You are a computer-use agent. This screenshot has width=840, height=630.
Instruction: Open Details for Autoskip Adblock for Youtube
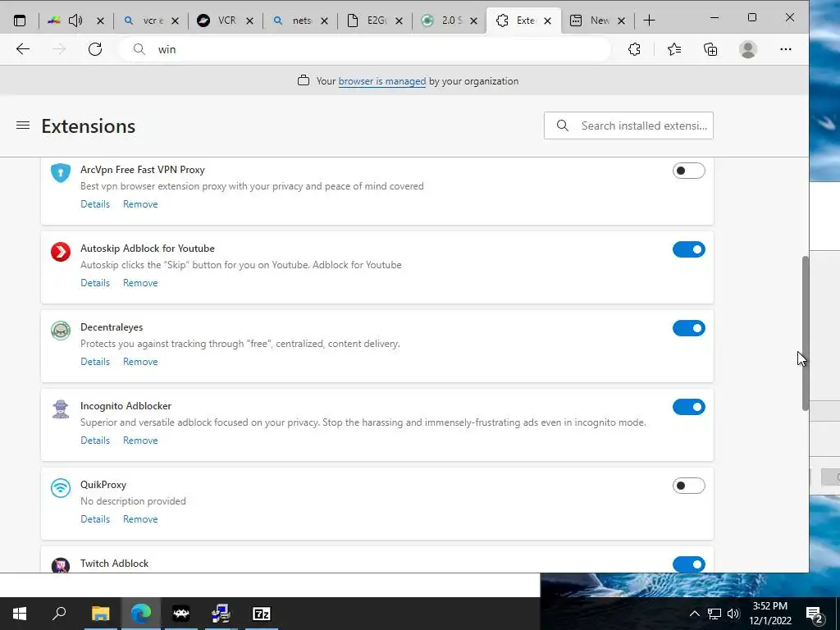95,283
